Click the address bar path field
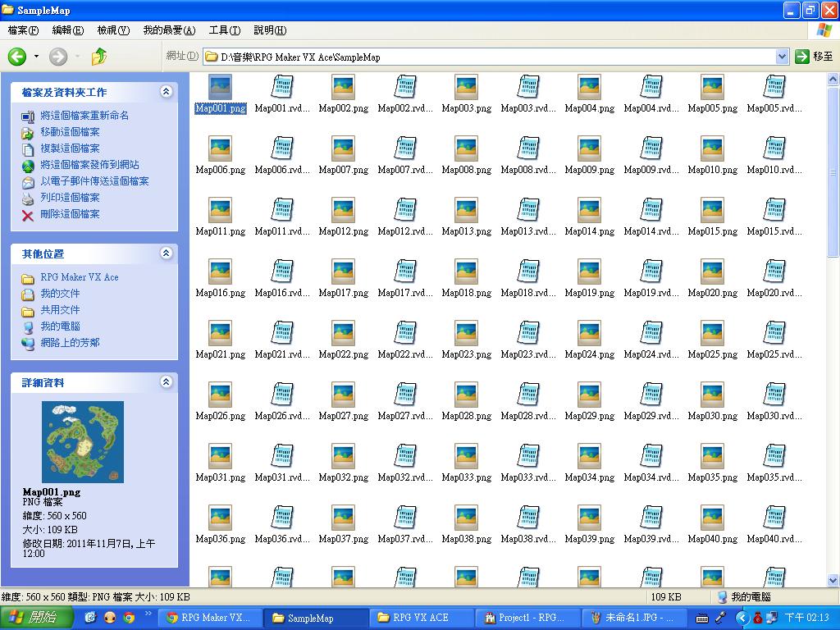Screen dimensions: 840x630 click(x=490, y=57)
